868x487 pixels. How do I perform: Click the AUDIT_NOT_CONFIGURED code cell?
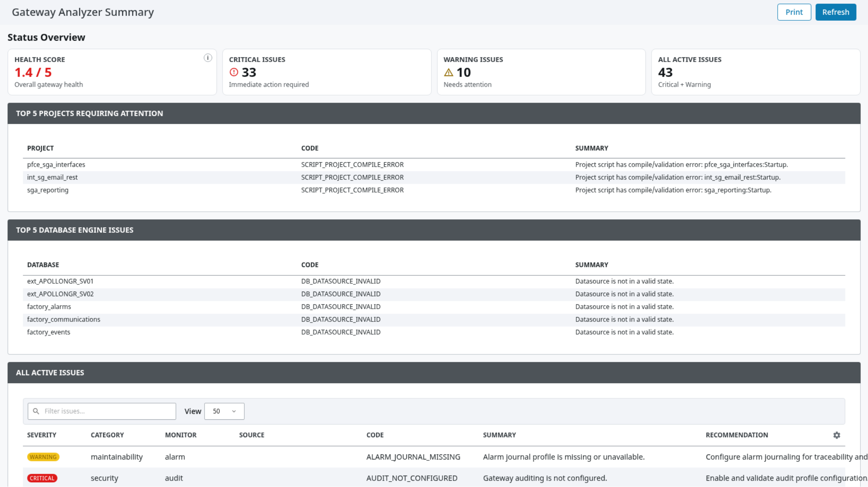tap(412, 478)
